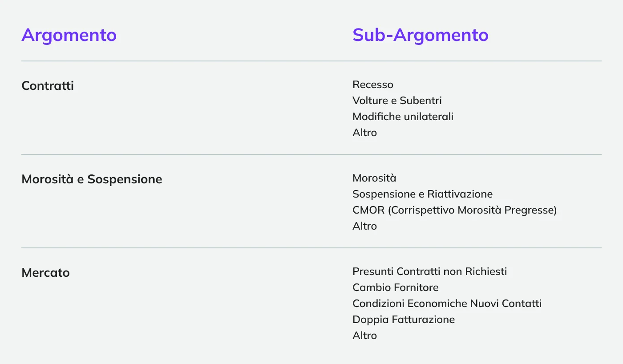Click Altro under Contratti
Screen dimensions: 623x364
pos(364,133)
